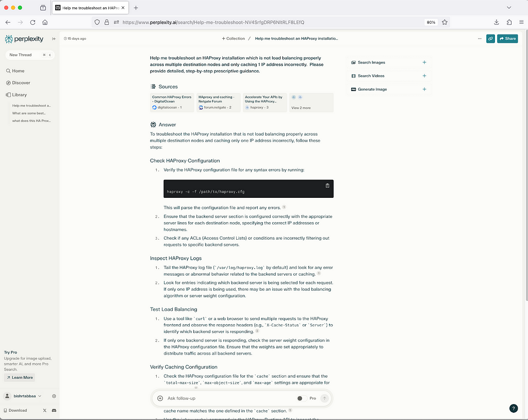This screenshot has height=420, width=528.
Task: Open the X (Twitter) social icon
Action: click(x=45, y=410)
